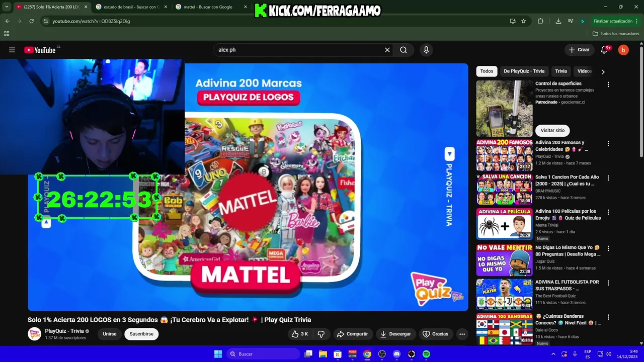Screen dimensions: 644x362
Task: Click the Windows taskbar Buscar box
Action: point(263,354)
